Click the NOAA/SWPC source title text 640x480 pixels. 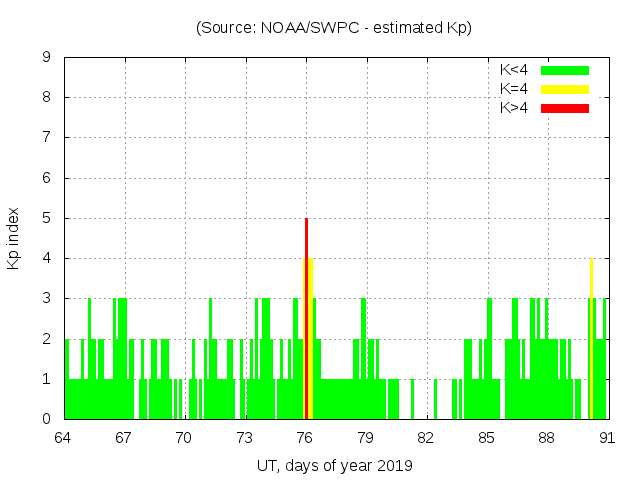(x=334, y=28)
